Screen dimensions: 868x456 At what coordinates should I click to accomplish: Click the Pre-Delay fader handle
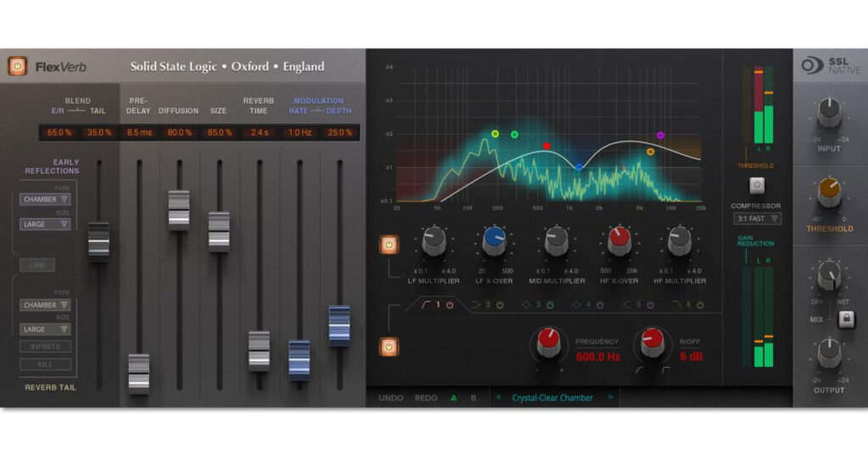coord(139,374)
